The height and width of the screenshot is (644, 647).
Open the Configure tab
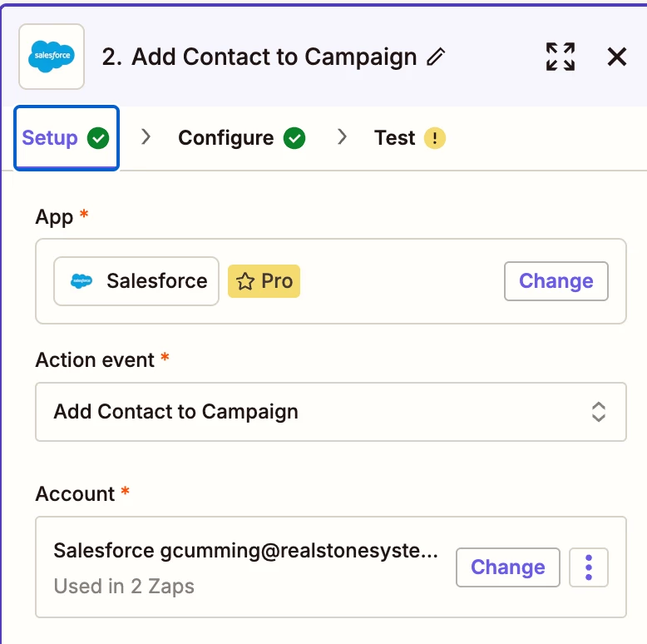click(x=225, y=138)
